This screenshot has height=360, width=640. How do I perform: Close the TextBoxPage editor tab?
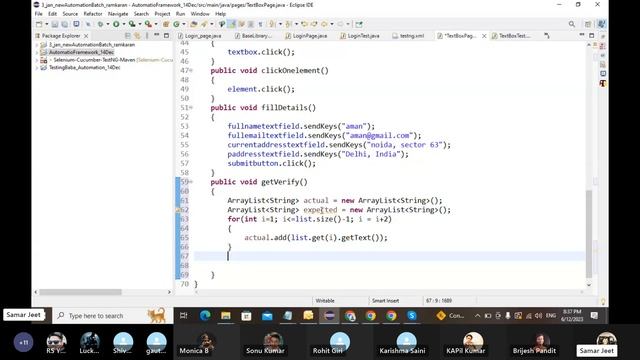(484, 36)
